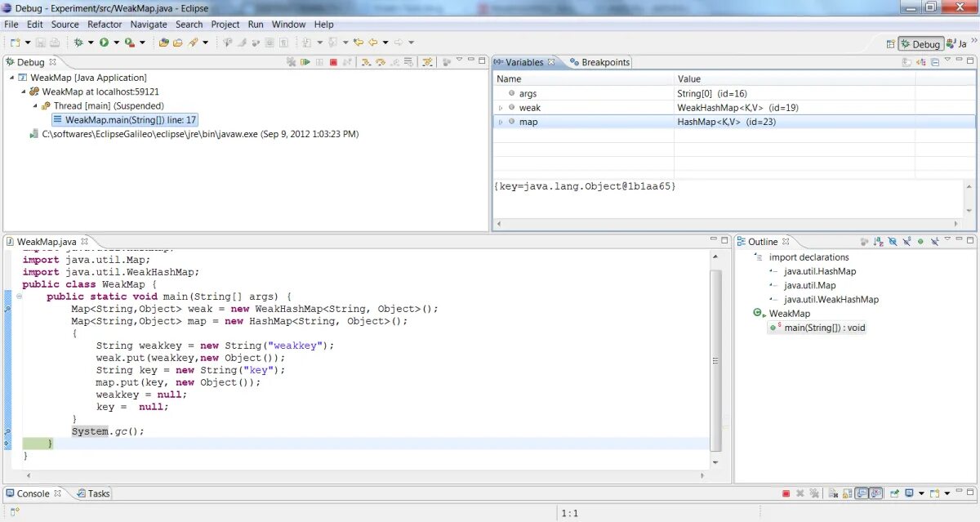Image resolution: width=980 pixels, height=522 pixels.
Task: Click the Back navigation arrow
Action: pyautogui.click(x=372, y=42)
